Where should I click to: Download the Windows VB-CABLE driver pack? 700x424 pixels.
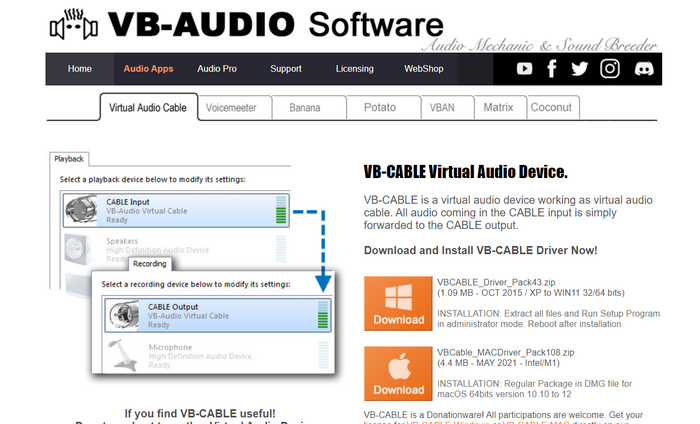tap(398, 303)
